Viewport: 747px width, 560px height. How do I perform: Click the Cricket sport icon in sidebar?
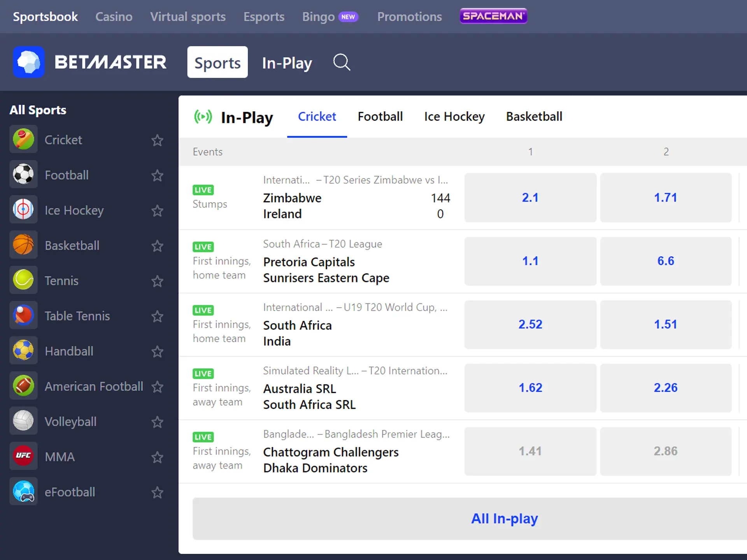(23, 139)
